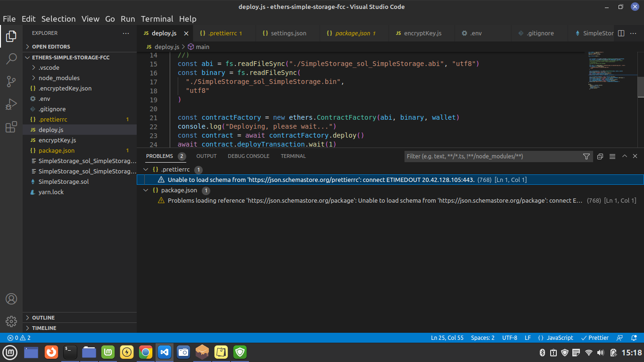Go to line via Ln 25, Col 55
The image size is (644, 362).
click(447, 338)
